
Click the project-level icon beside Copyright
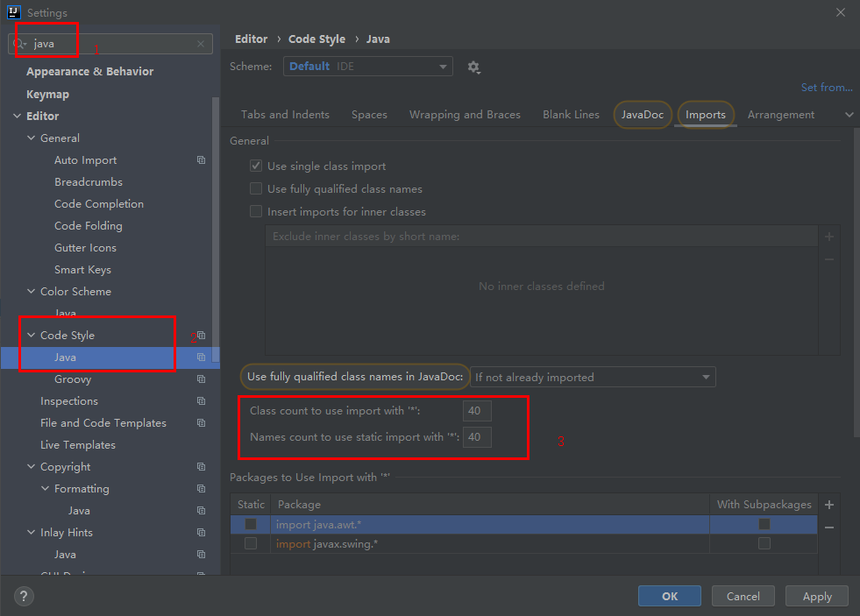[x=202, y=466]
